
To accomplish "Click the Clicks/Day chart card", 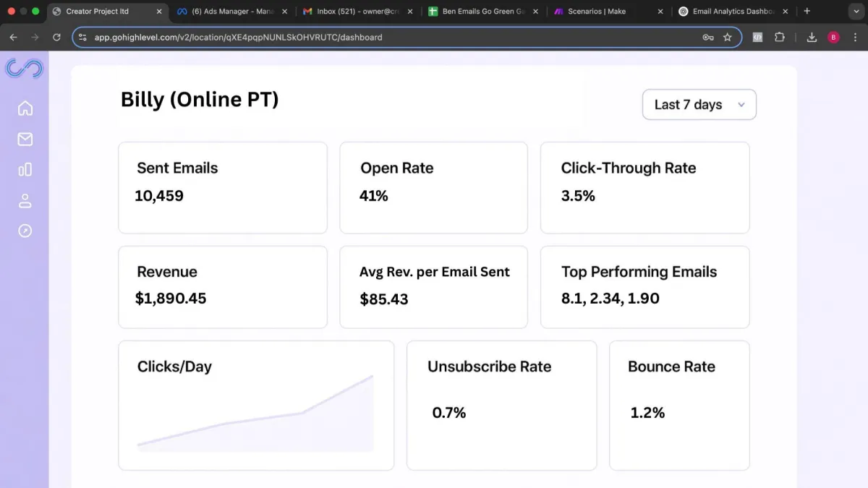I will 256,406.
